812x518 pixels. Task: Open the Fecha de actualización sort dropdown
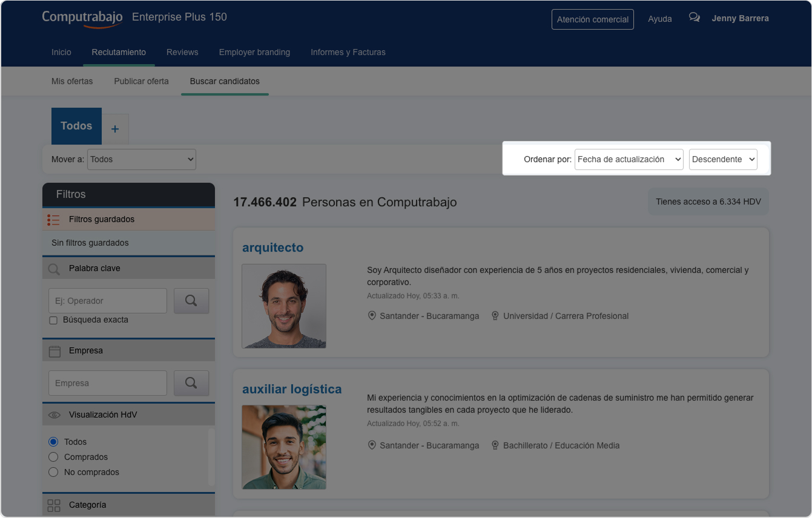629,159
